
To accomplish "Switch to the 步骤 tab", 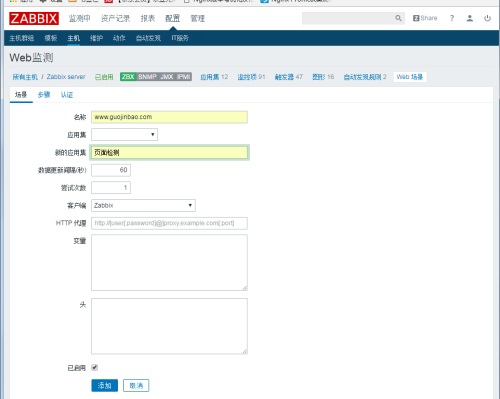I will [x=44, y=95].
